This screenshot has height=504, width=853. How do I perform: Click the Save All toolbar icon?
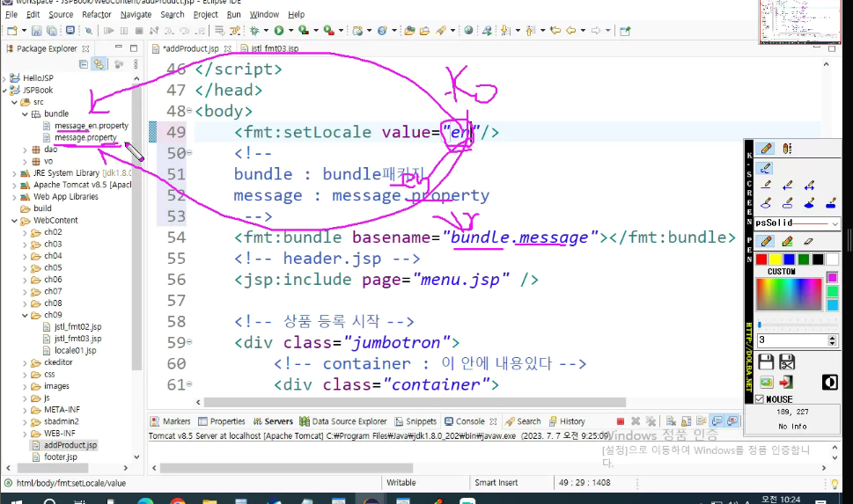52,31
